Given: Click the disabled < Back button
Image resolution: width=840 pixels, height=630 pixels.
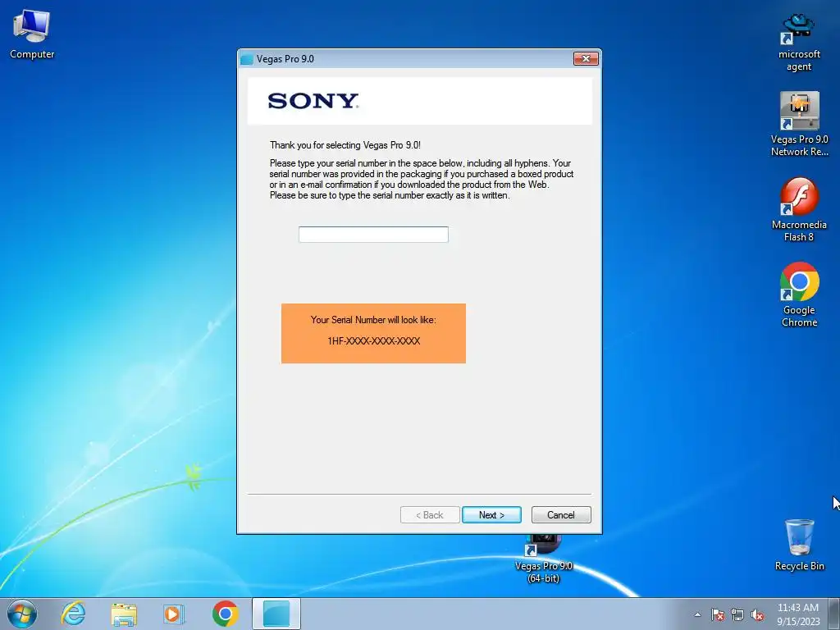Looking at the screenshot, I should pos(430,515).
